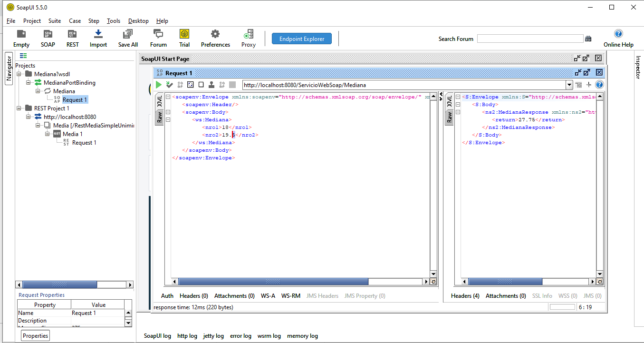Click the plus icon beside the endpoint field

[589, 85]
